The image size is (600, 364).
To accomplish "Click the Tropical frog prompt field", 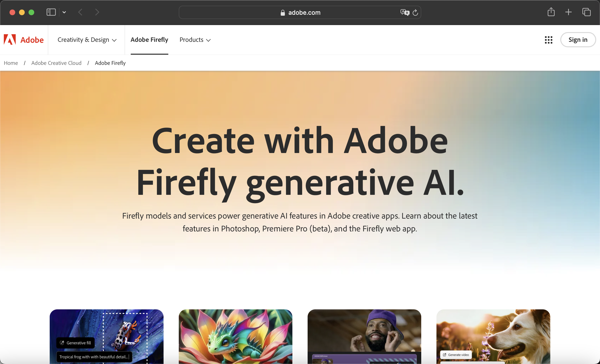I will (94, 357).
